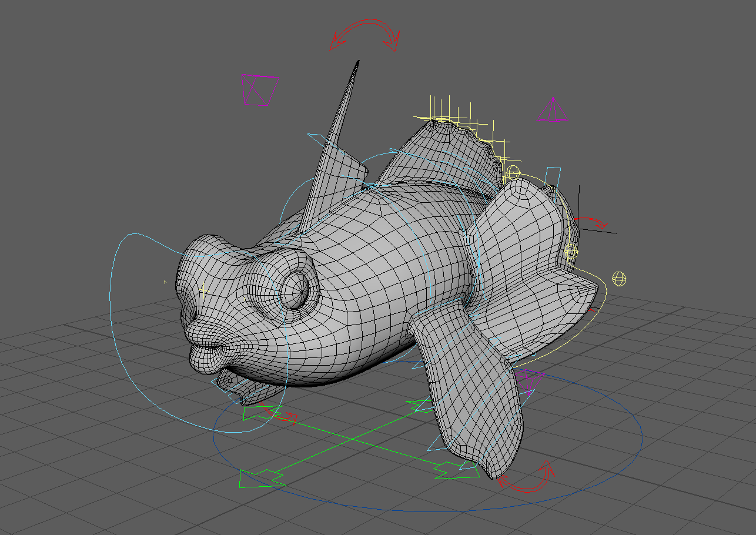Pick the yellow sphere control on the tail edge
Viewport: 756px width, 535px height.
coord(571,252)
